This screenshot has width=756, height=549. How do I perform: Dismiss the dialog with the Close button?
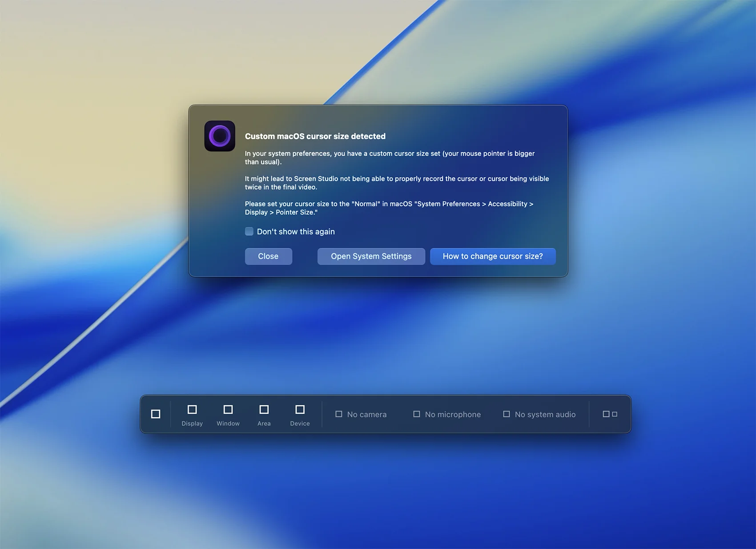point(268,256)
